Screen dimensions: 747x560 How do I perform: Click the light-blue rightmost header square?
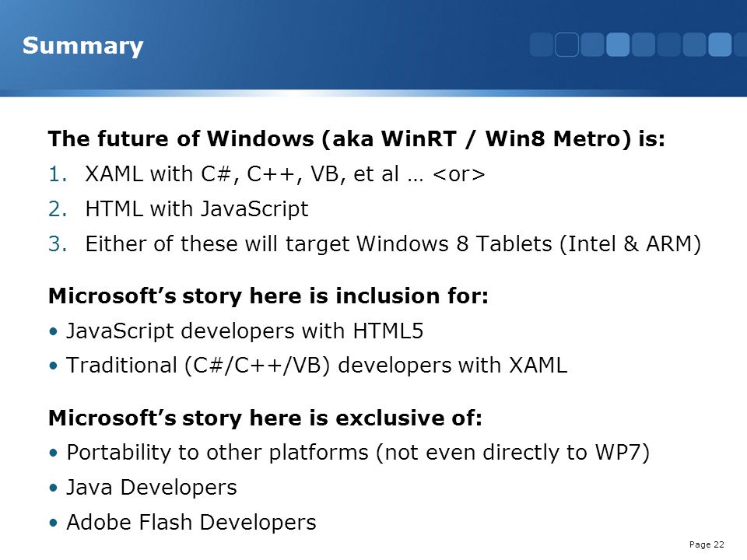click(720, 45)
